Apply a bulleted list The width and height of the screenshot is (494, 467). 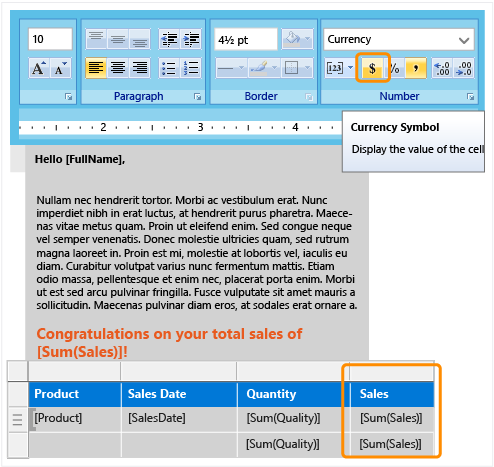169,68
